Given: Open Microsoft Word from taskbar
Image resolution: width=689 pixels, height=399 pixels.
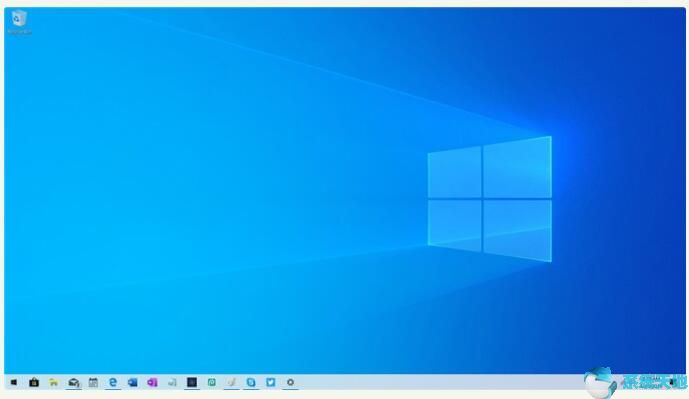Looking at the screenshot, I should click(x=132, y=382).
